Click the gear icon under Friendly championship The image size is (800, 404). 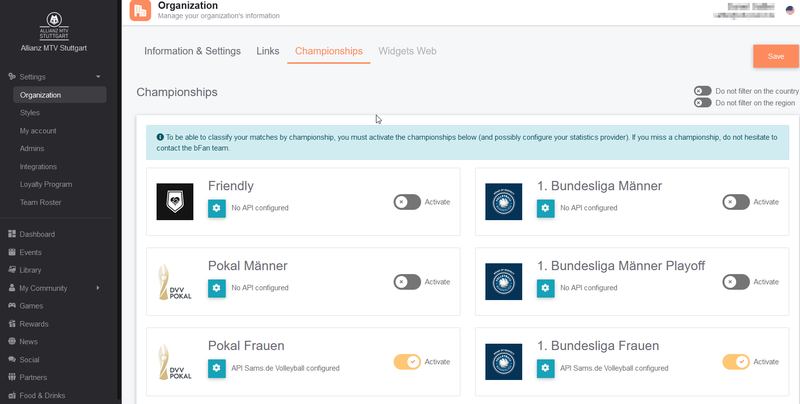pyautogui.click(x=217, y=208)
